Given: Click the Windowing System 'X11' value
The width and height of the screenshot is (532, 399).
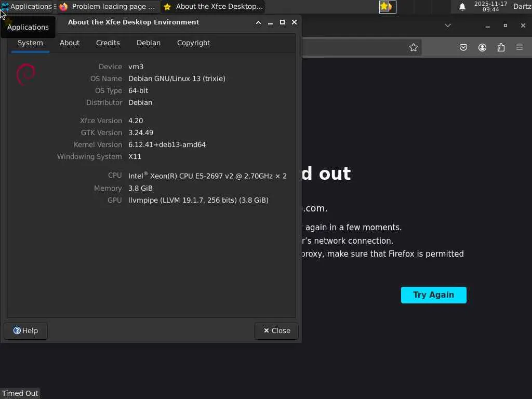Looking at the screenshot, I should (135, 157).
